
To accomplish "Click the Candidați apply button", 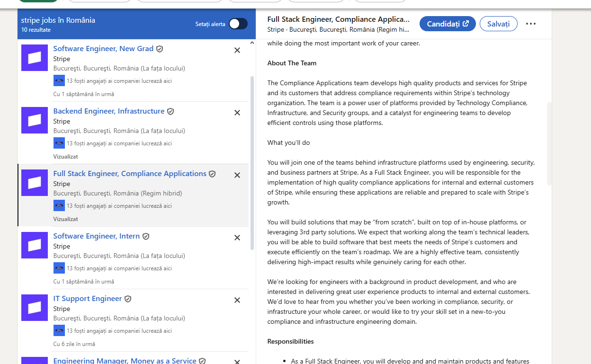I will coord(447,23).
